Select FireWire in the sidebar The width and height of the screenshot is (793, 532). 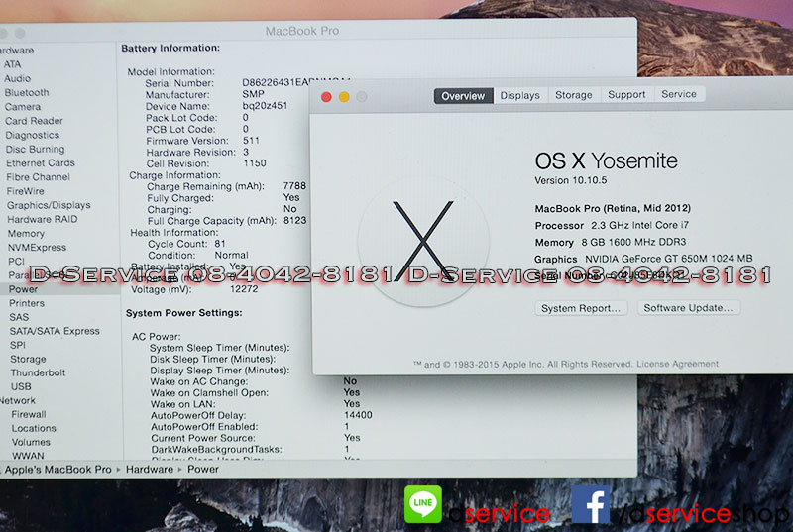26,191
